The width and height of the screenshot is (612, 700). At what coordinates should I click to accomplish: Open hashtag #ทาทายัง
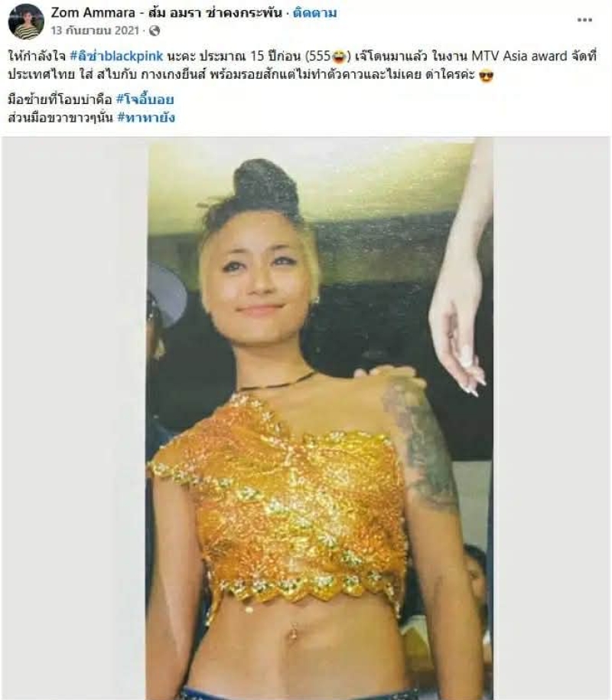(x=146, y=118)
